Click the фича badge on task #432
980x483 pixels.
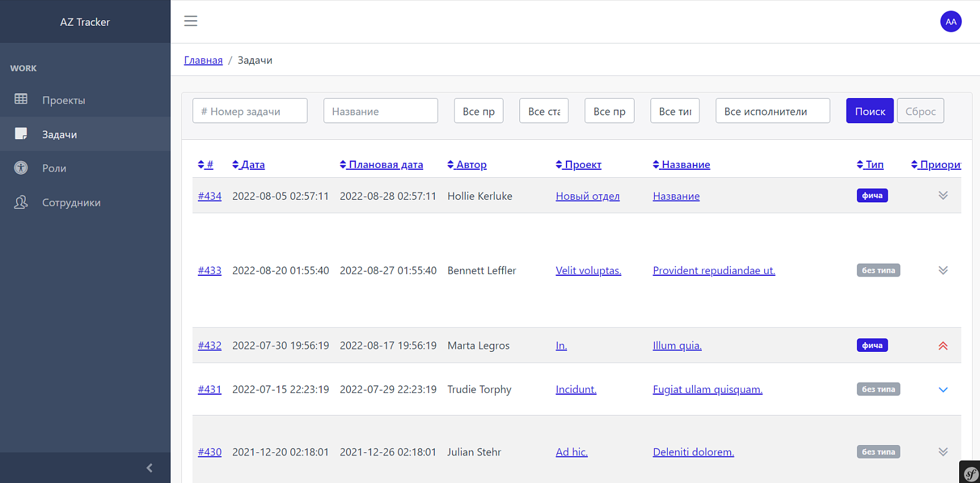pos(872,346)
